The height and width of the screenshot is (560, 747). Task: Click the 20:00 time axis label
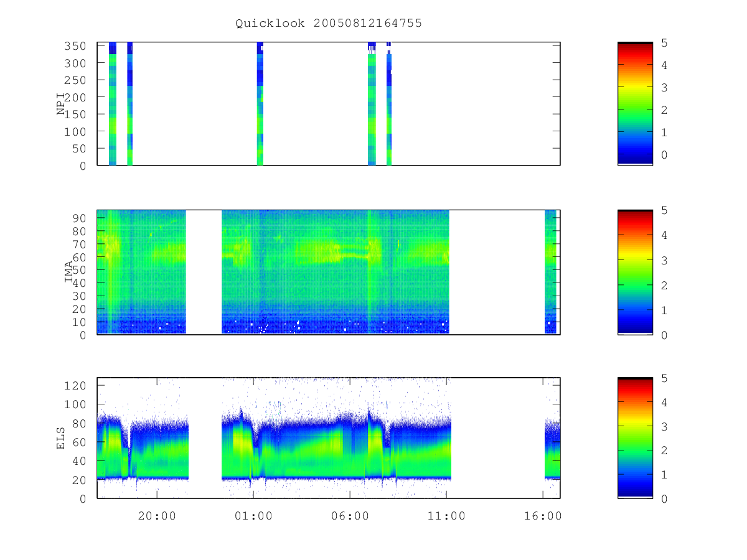pyautogui.click(x=156, y=516)
